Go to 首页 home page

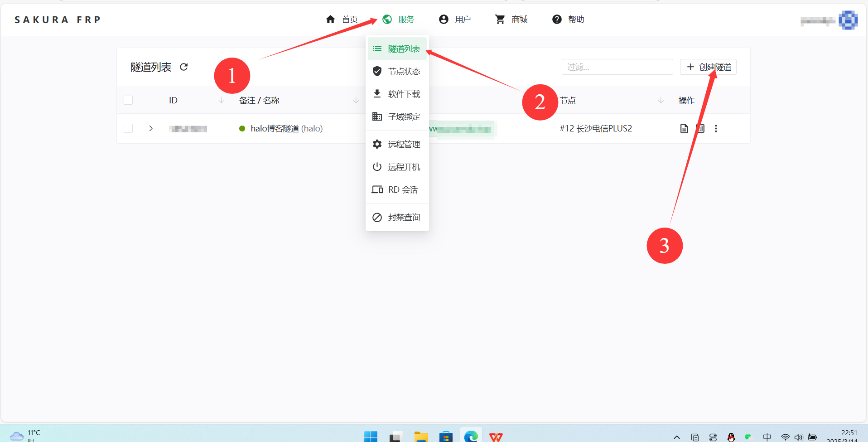click(342, 19)
